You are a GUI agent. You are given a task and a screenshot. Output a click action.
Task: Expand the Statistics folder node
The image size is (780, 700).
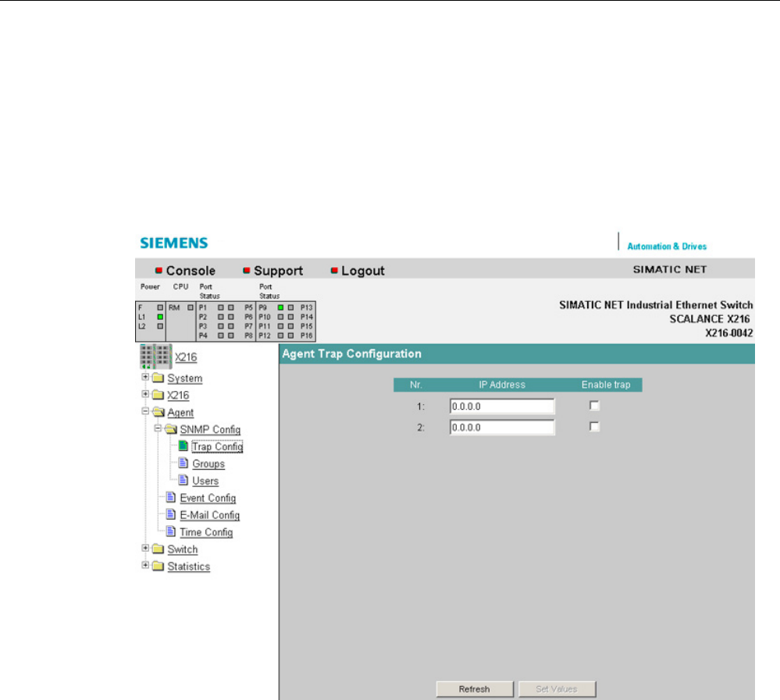pos(145,565)
